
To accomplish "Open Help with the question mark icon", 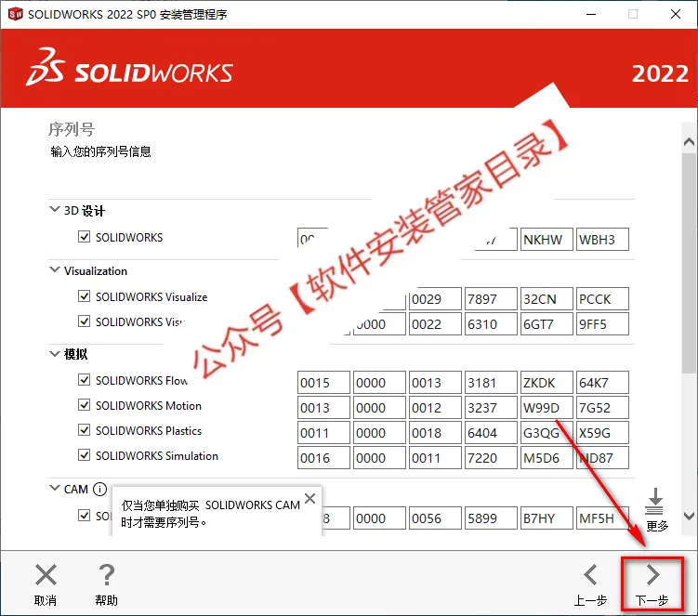I will pos(106,574).
